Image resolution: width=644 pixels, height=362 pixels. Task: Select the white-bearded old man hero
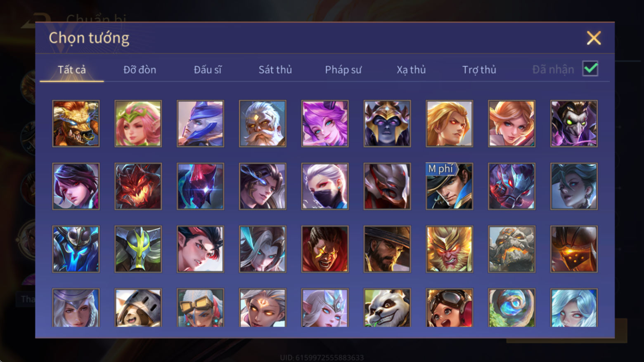coord(263,123)
